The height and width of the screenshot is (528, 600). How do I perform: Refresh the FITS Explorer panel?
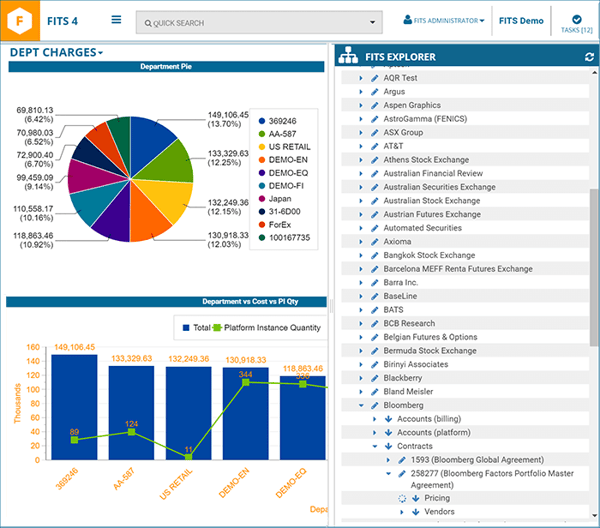(589, 57)
